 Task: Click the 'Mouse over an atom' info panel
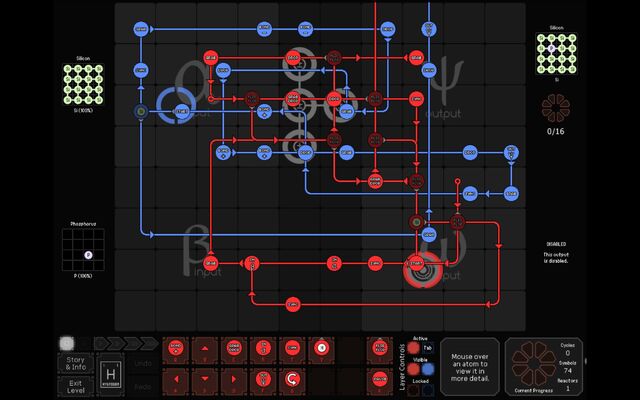coord(470,367)
